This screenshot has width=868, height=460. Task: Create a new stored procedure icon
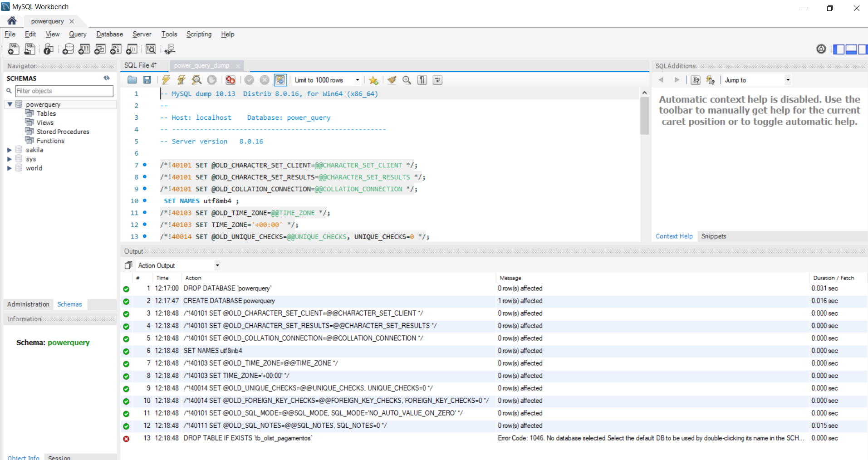point(116,49)
